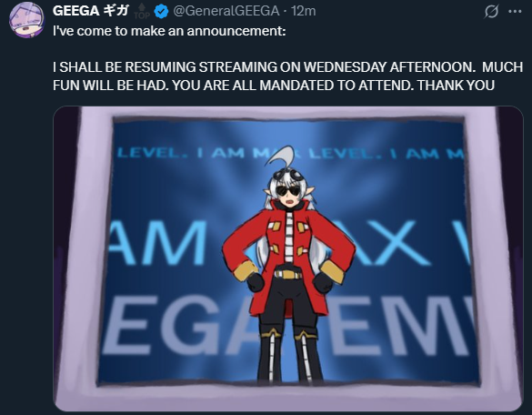Open the @GeneralGEEGA handle link
The image size is (532, 415).
coord(226,11)
